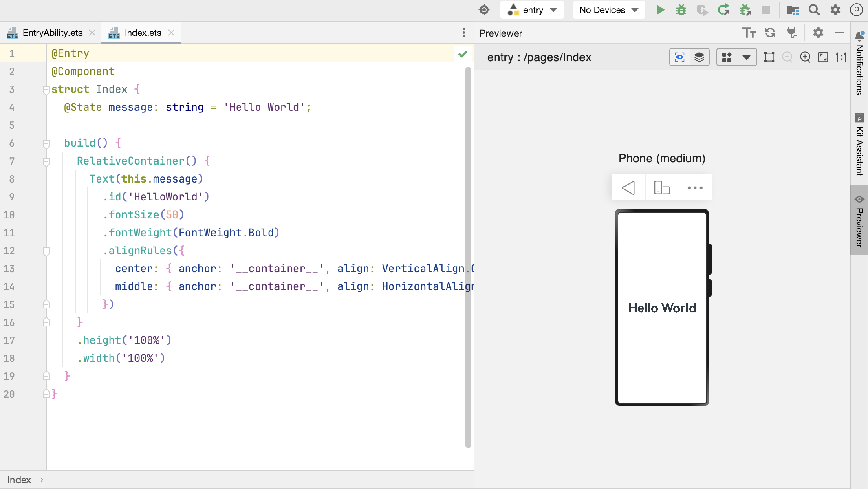Screen dimensions: 868x489
Task: Click the rotate device icon
Action: [662, 188]
